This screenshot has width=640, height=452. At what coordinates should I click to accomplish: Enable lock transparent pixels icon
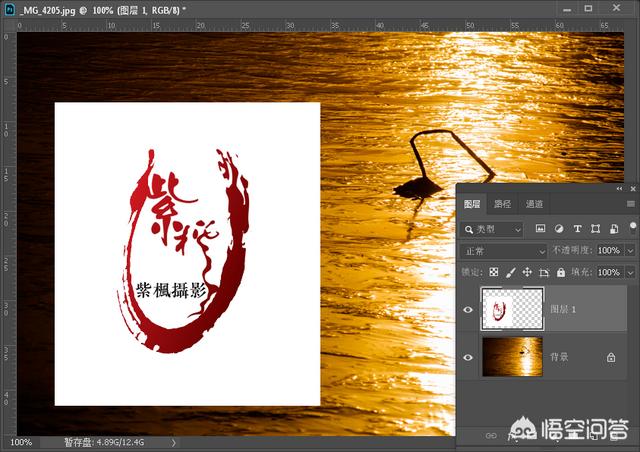493,272
